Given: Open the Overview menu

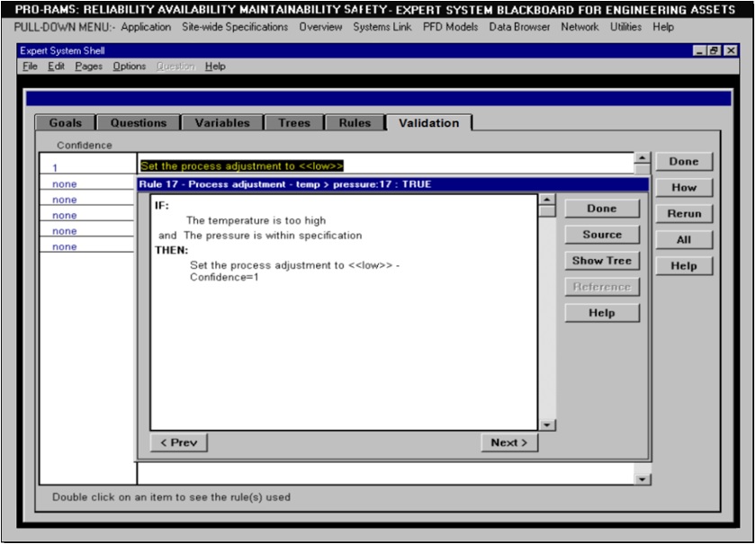Looking at the screenshot, I should [320, 27].
